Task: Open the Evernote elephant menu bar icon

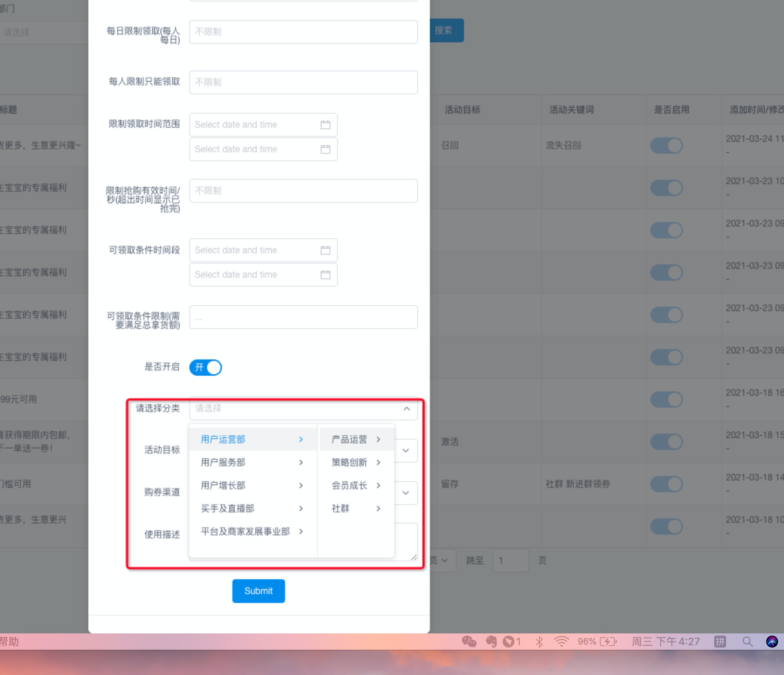Action: tap(491, 641)
